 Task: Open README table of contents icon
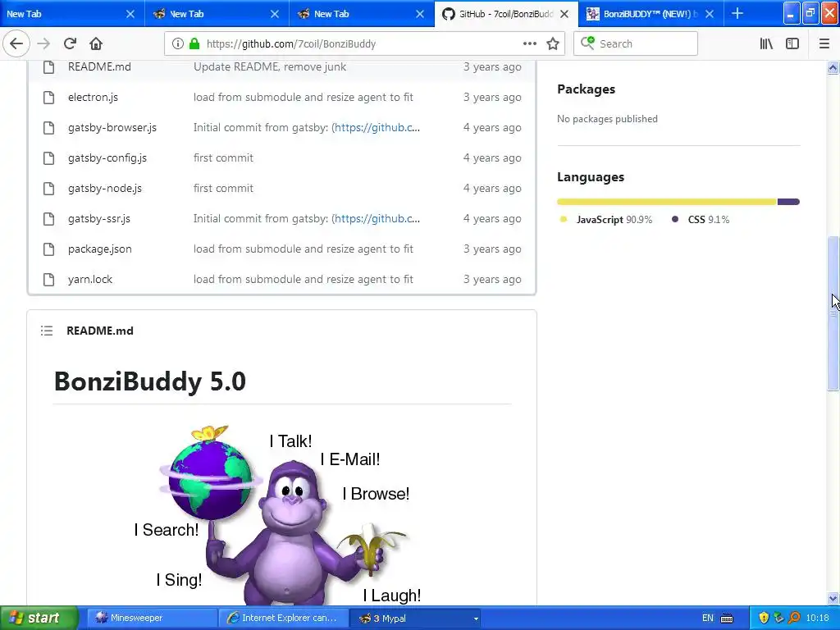[47, 331]
